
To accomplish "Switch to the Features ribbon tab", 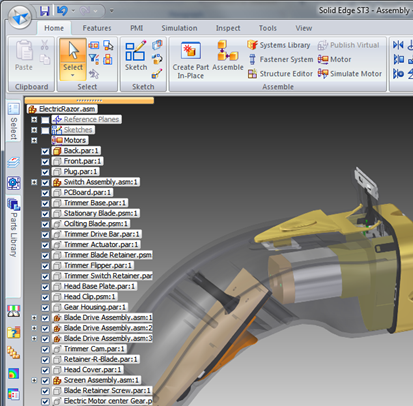I will (x=97, y=28).
